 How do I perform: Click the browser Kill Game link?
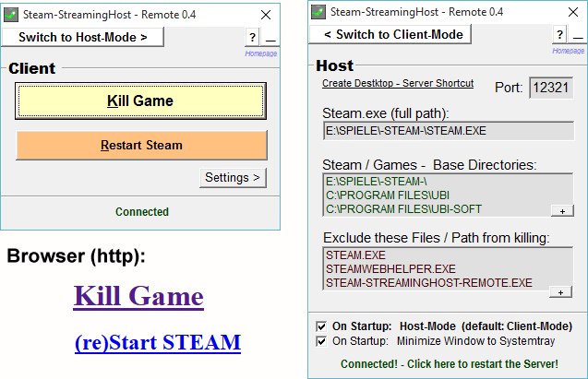pyautogui.click(x=138, y=296)
